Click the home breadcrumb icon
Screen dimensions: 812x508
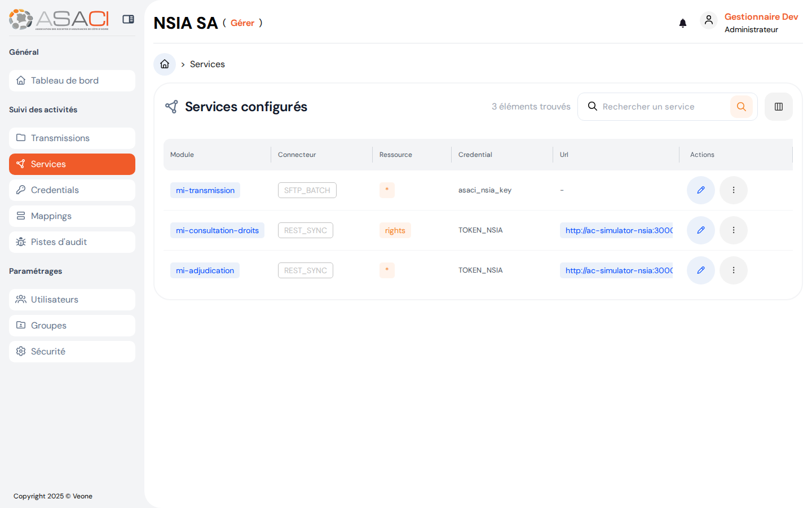(164, 64)
